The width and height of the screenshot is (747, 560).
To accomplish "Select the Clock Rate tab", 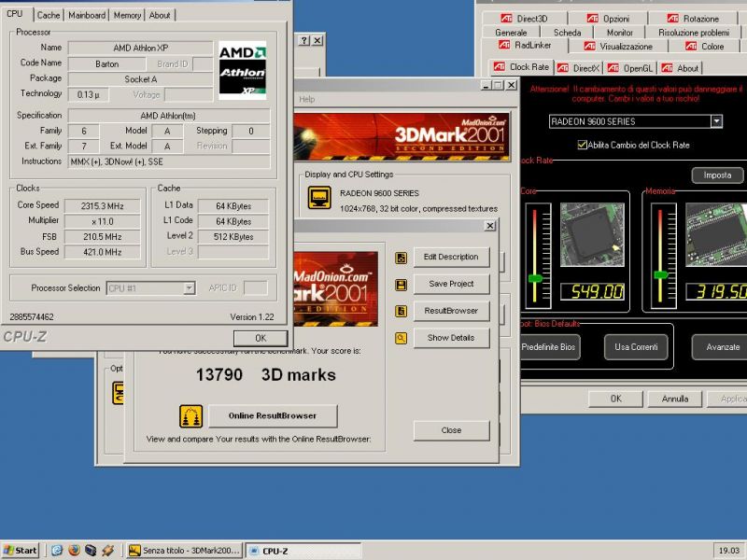I will 521,67.
